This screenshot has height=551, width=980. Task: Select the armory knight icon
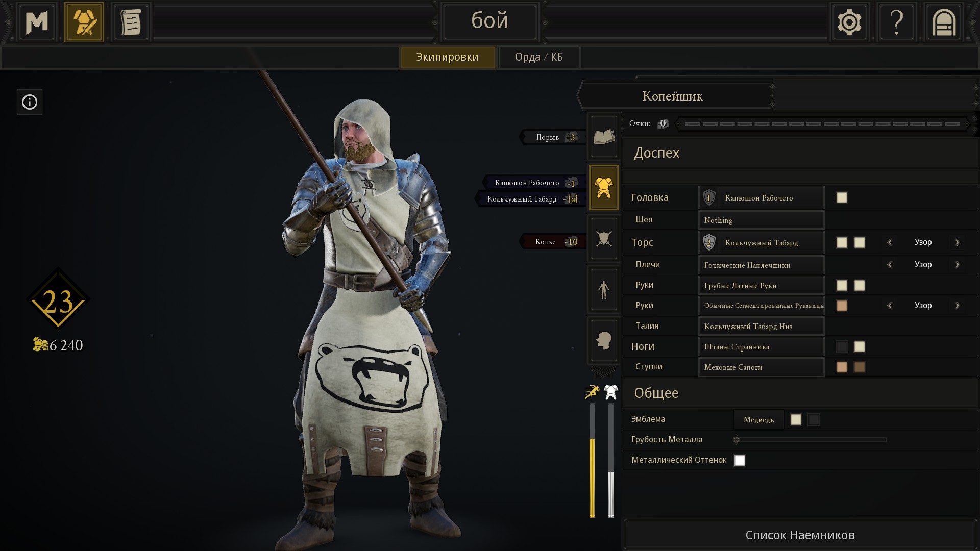(x=84, y=22)
